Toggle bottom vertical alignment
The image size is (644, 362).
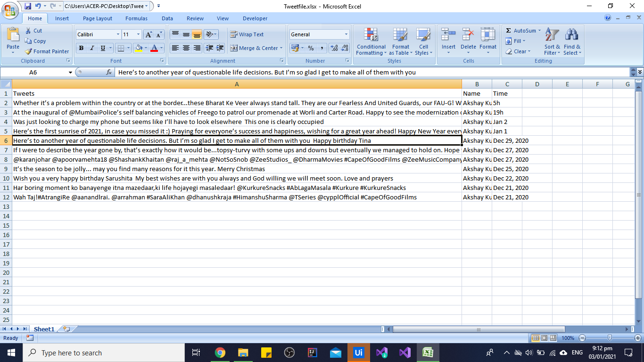197,34
